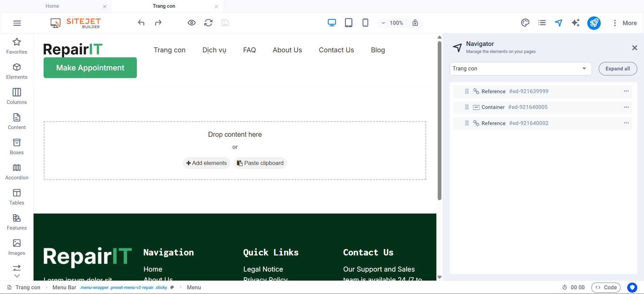Switch to tablet device view
644x294 pixels.
pos(348,23)
